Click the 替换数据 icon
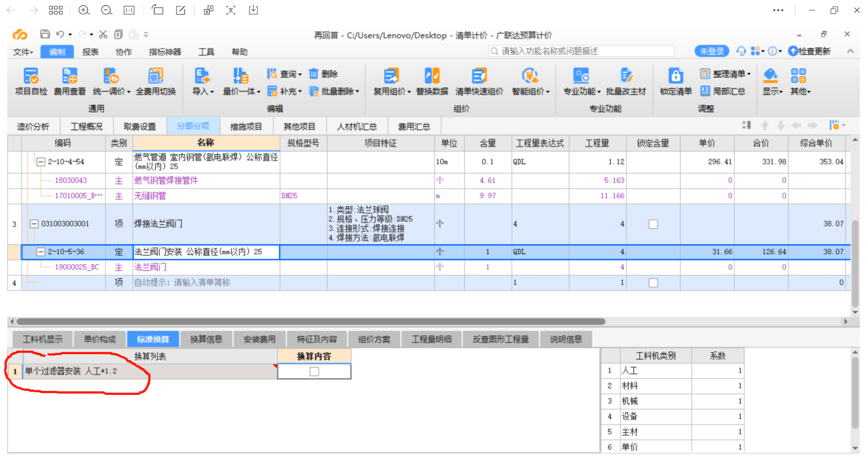 click(x=432, y=76)
